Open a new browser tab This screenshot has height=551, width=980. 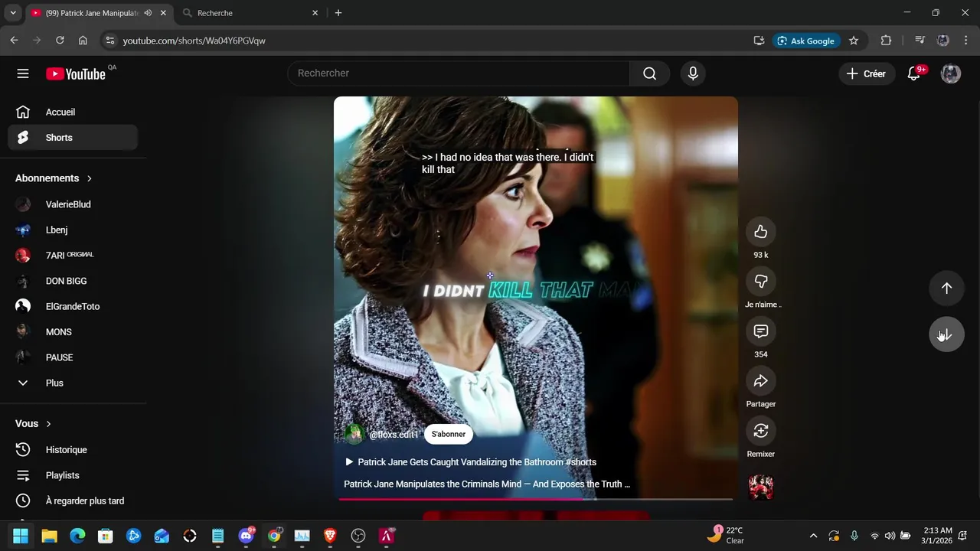tap(338, 13)
